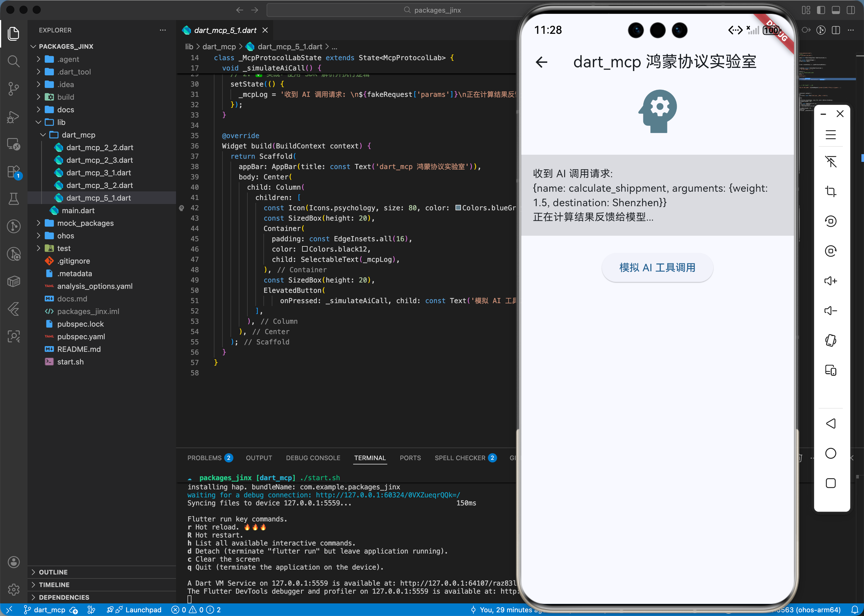Toggle secondary side bar layout button
Image resolution: width=864 pixels, height=616 pixels.
(851, 10)
